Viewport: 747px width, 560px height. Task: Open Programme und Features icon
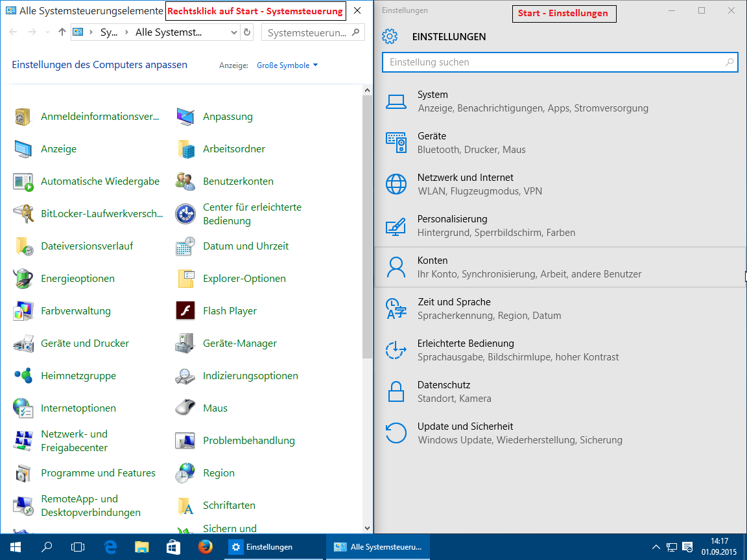point(23,473)
